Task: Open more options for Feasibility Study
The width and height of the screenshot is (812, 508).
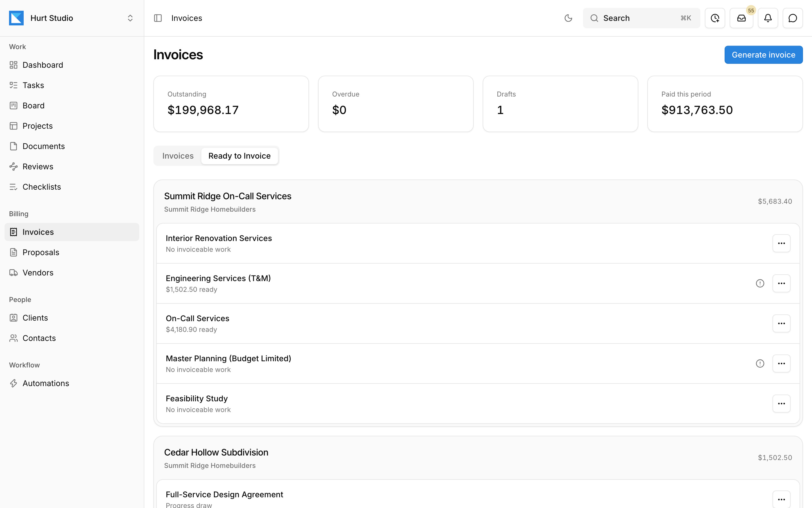Action: 781,404
